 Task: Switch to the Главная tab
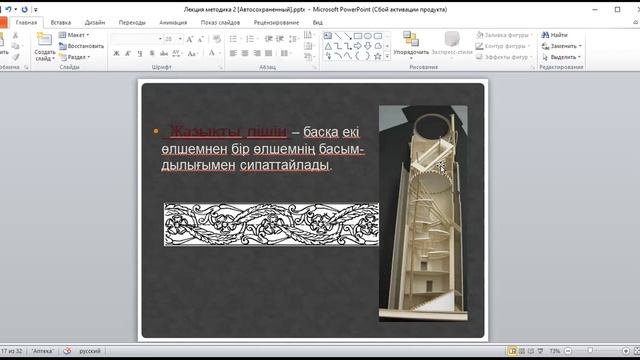pyautogui.click(x=26, y=22)
